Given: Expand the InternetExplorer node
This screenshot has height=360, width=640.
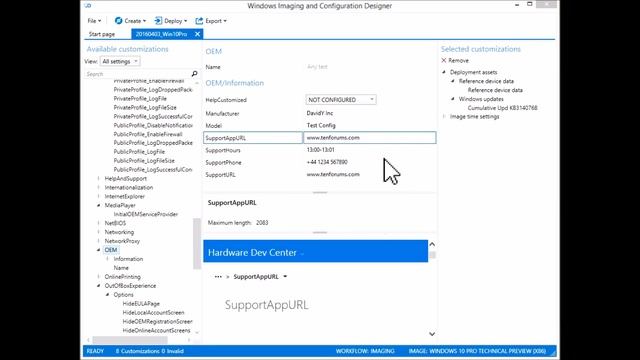Looking at the screenshot, I should tap(98, 196).
